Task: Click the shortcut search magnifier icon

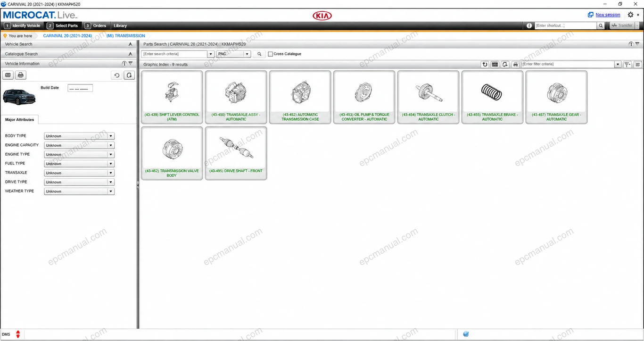Action: [x=601, y=26]
